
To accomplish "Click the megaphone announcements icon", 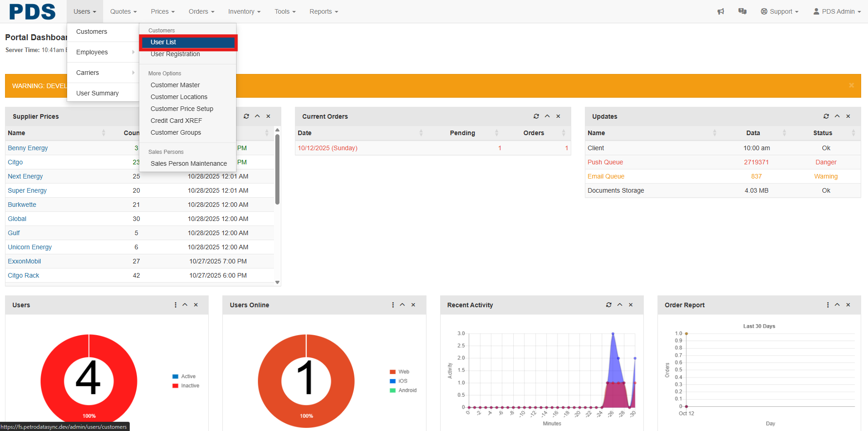I will tap(721, 11).
